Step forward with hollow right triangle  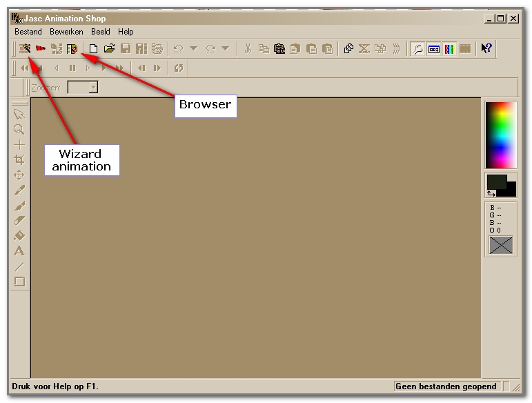(88, 68)
